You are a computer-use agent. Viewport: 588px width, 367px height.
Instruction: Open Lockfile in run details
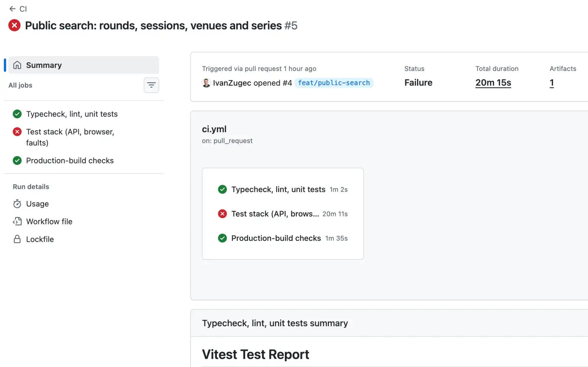point(40,239)
